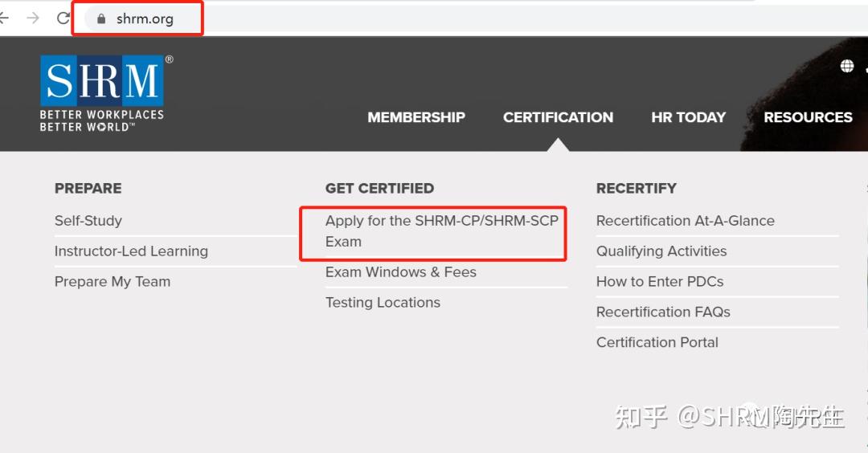Image resolution: width=868 pixels, height=453 pixels.
Task: Click the shrm.org address bar
Action: pos(145,18)
